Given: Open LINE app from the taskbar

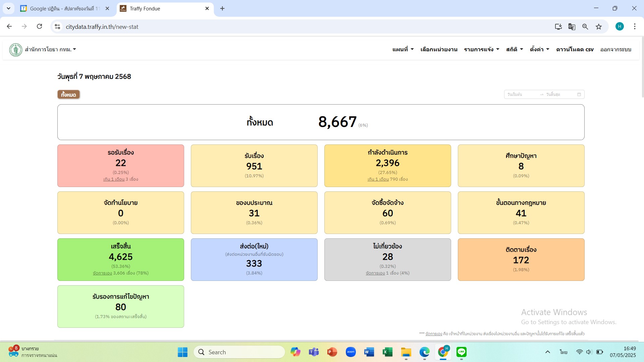Looking at the screenshot, I should (461, 352).
